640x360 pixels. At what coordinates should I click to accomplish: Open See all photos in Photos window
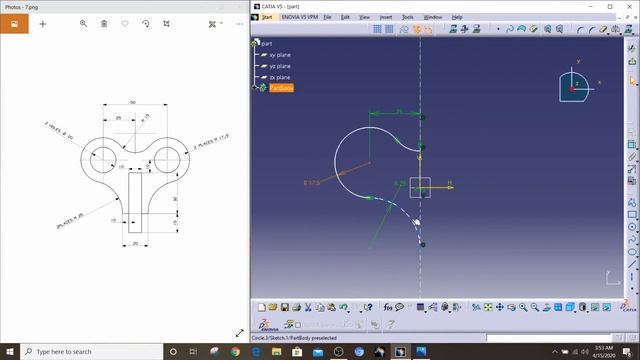14,24
